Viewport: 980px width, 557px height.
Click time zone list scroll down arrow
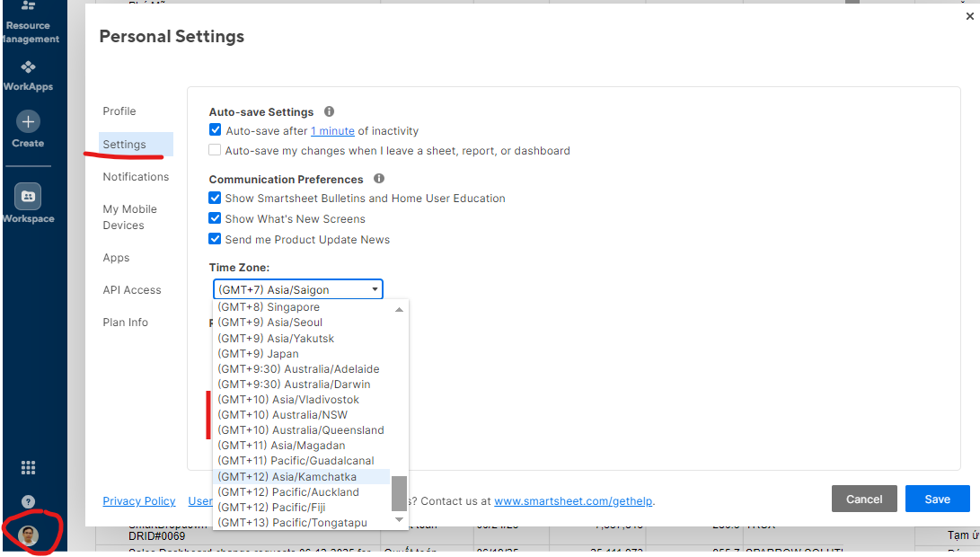[x=400, y=520]
